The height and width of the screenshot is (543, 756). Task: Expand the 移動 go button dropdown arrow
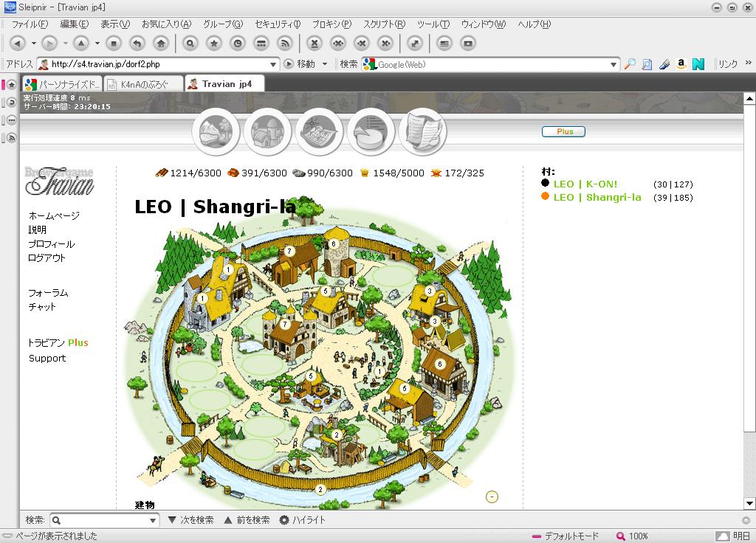coord(325,64)
